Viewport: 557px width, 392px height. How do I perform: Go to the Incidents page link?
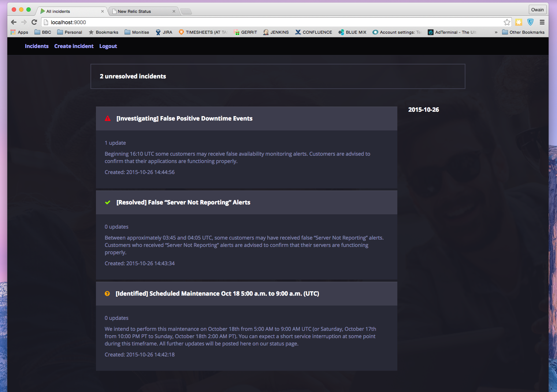tap(37, 46)
